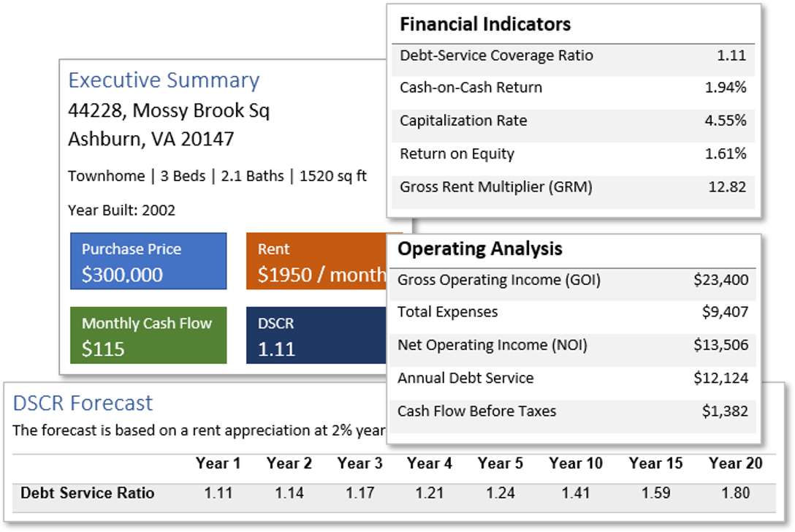The image size is (795, 532).
Task: Click the Cash-on-Cash Return row
Action: 573,88
